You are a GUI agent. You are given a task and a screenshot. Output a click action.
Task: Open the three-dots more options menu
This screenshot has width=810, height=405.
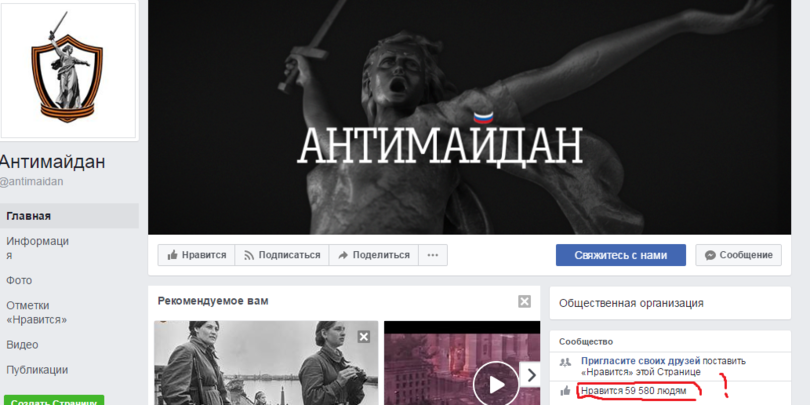coord(432,255)
